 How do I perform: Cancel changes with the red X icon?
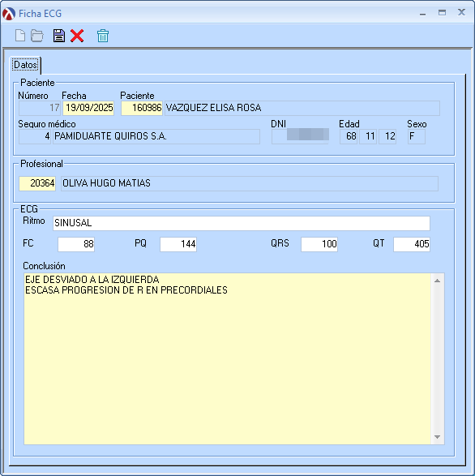click(77, 36)
